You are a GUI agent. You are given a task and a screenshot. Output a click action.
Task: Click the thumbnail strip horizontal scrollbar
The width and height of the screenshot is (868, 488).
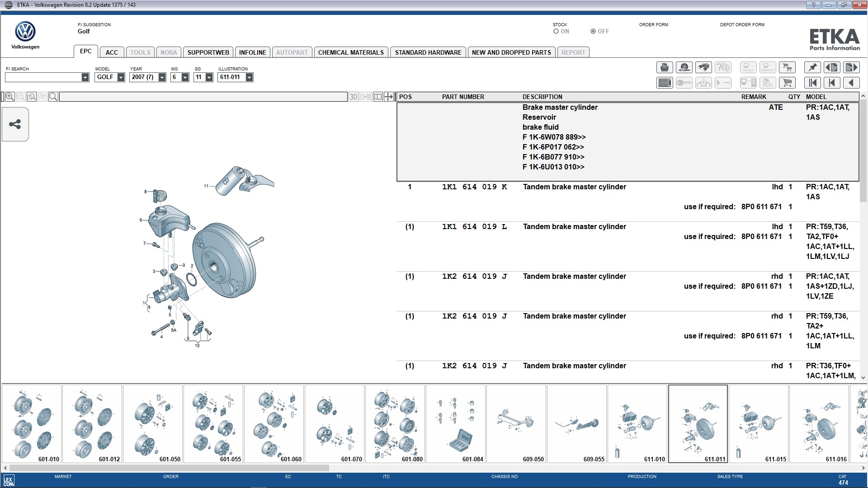[169, 468]
